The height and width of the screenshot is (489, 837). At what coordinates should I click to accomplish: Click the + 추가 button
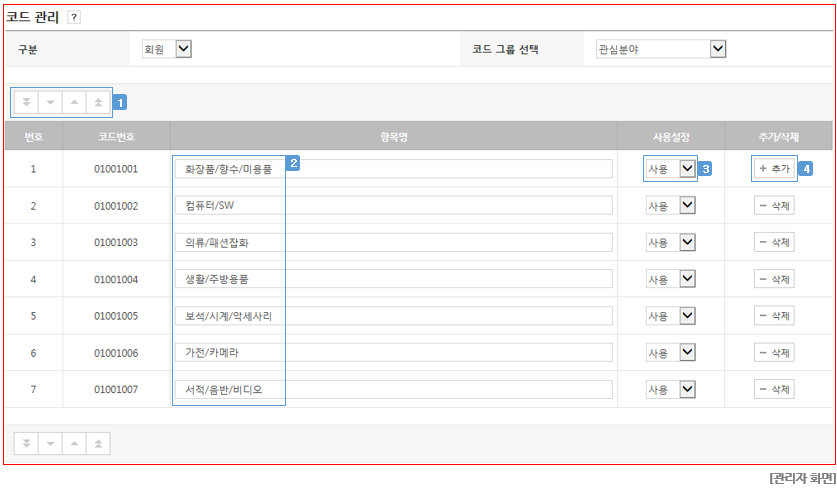774,169
